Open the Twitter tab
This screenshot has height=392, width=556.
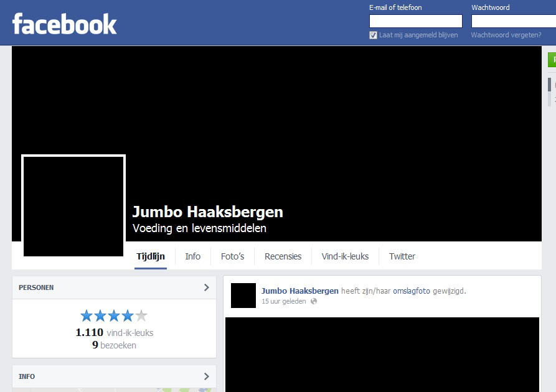tap(402, 256)
